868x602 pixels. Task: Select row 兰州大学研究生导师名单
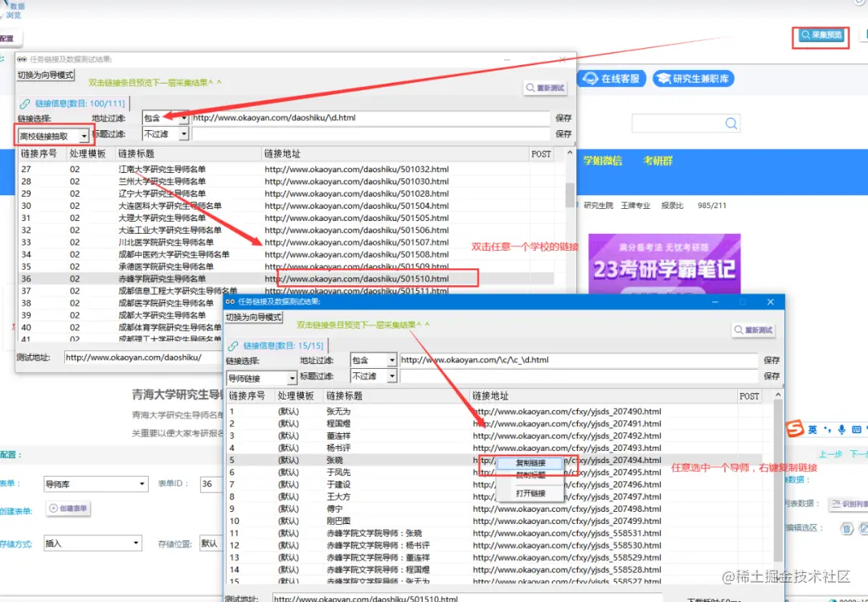click(285, 181)
